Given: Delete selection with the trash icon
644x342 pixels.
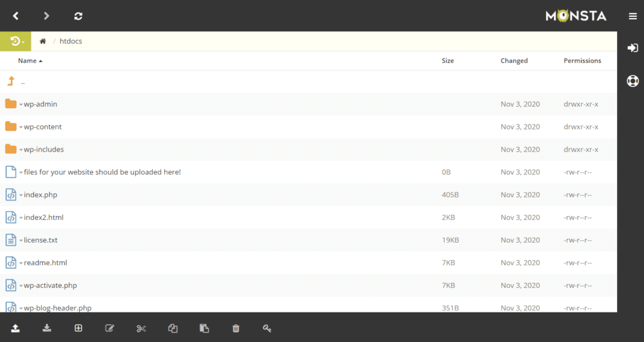Looking at the screenshot, I should click(x=236, y=328).
